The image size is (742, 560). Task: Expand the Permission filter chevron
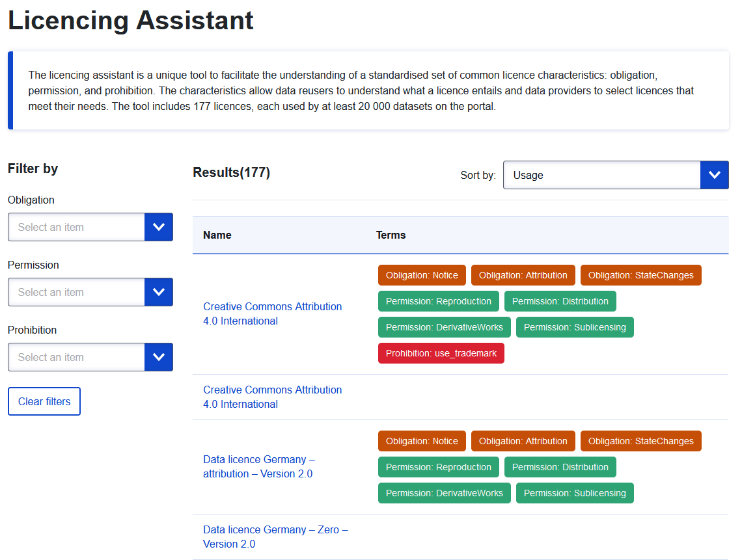click(158, 292)
